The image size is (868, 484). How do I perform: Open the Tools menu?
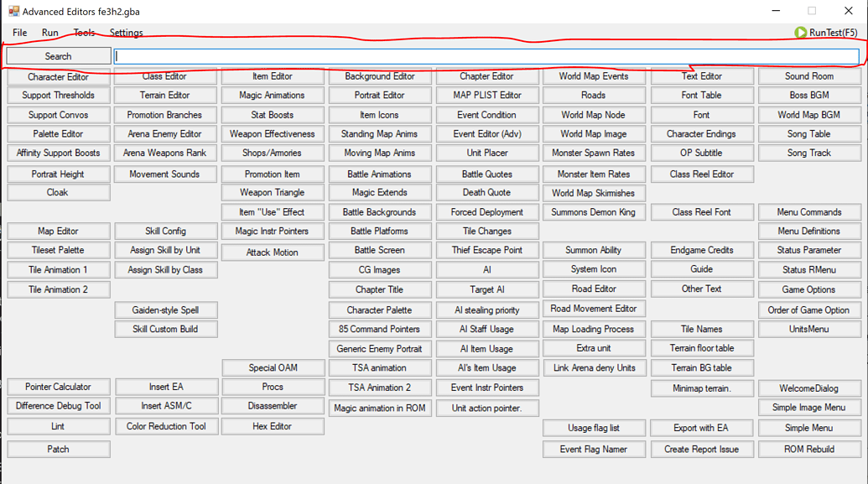coord(84,33)
